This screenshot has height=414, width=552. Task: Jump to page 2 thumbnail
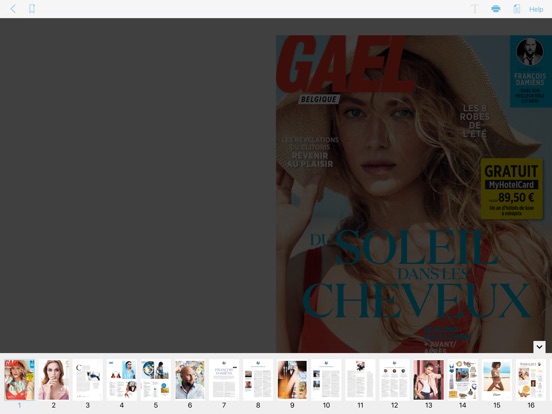tap(54, 380)
